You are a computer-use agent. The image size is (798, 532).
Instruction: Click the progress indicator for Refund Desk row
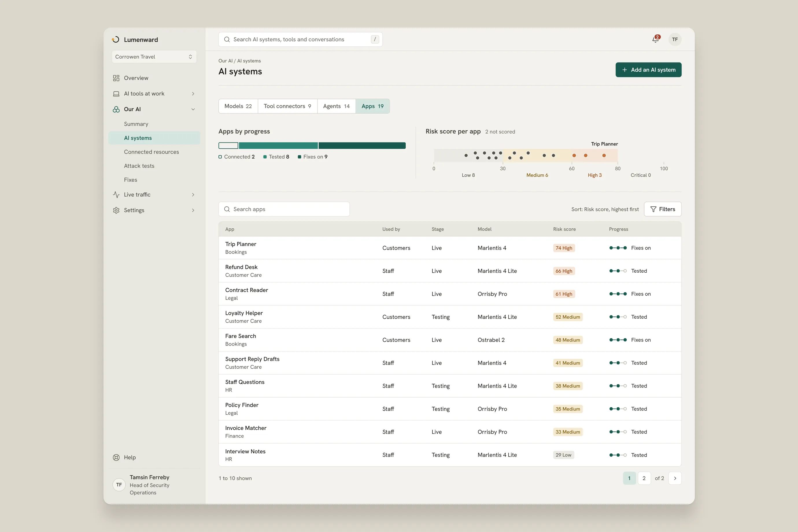[618, 271]
